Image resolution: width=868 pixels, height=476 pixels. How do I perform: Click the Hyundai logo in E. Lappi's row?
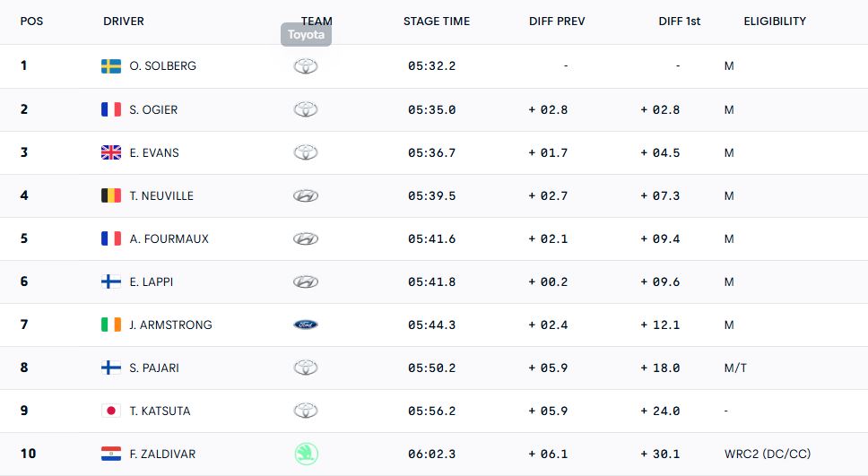point(306,281)
